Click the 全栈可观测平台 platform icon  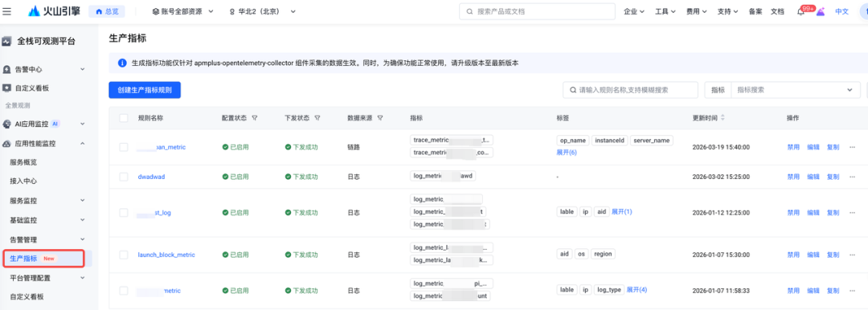pyautogui.click(x=7, y=41)
